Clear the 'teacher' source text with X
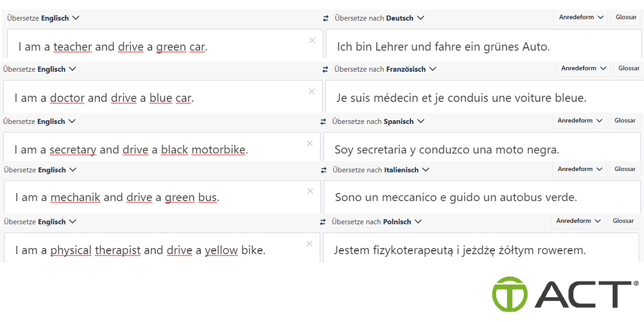The image size is (644, 322). tap(312, 40)
